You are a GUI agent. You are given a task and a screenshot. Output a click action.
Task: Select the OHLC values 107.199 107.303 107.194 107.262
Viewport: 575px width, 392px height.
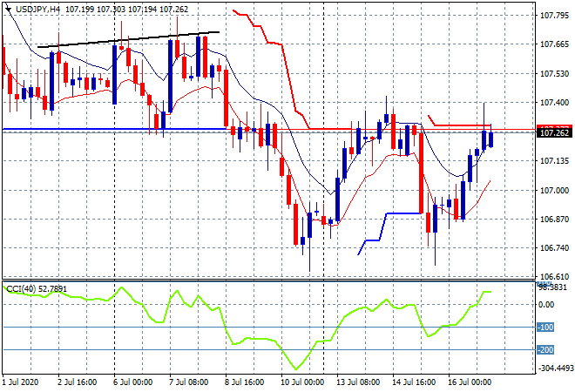(126, 10)
